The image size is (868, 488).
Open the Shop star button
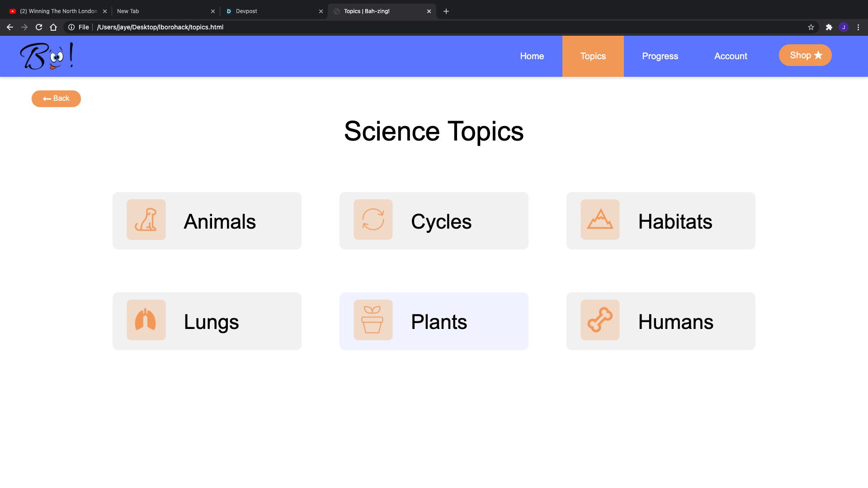pos(805,55)
